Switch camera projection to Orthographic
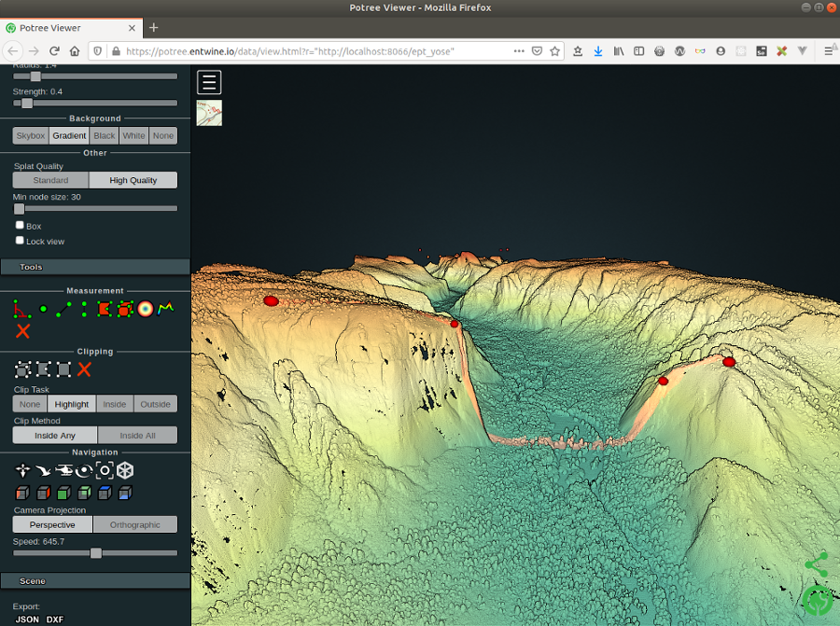This screenshot has width=840, height=626. coord(134,524)
